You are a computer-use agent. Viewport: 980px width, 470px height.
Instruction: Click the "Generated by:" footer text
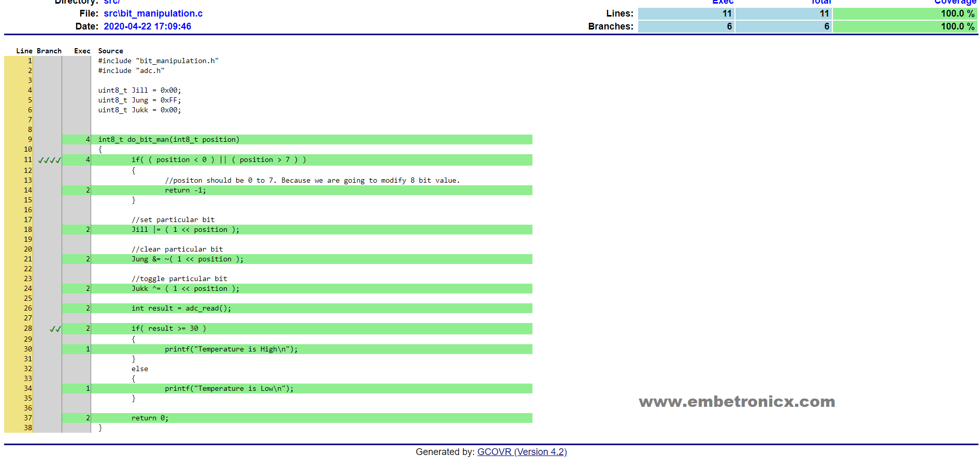(445, 452)
